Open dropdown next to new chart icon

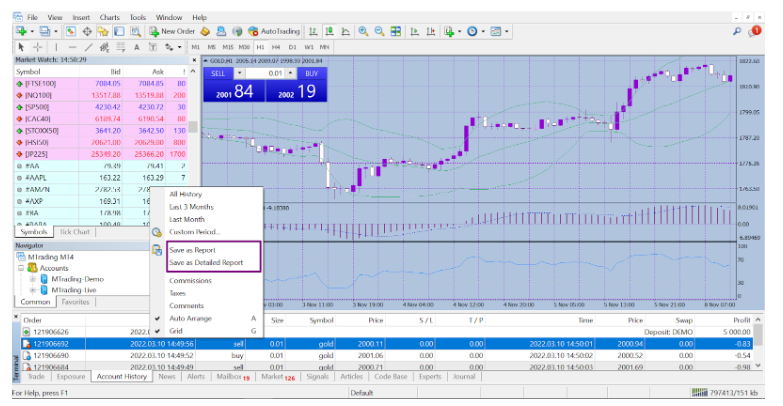pyautogui.click(x=32, y=31)
